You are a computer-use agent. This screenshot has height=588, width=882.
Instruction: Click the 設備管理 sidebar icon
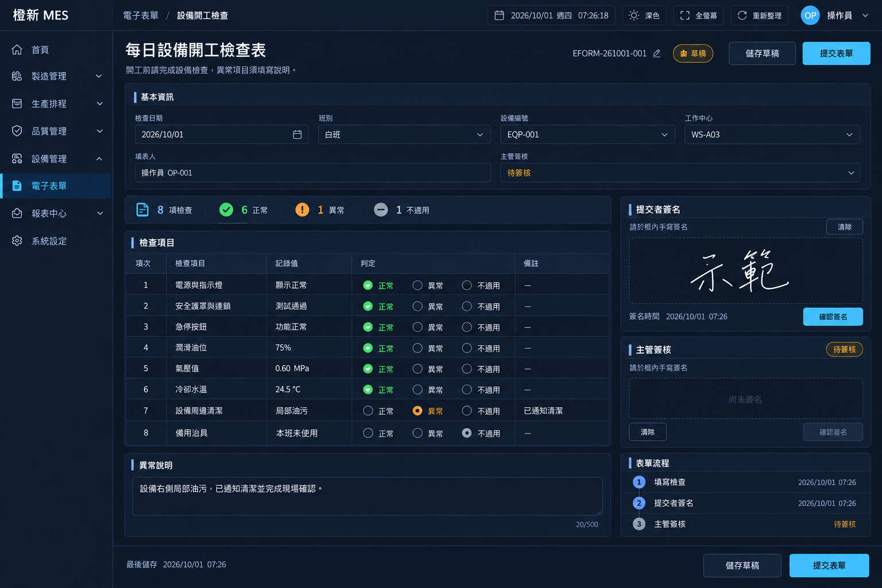click(x=17, y=158)
